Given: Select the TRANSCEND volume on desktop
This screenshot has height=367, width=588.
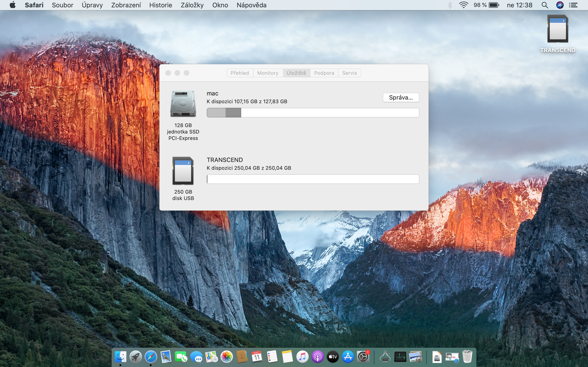Looking at the screenshot, I should [x=557, y=29].
